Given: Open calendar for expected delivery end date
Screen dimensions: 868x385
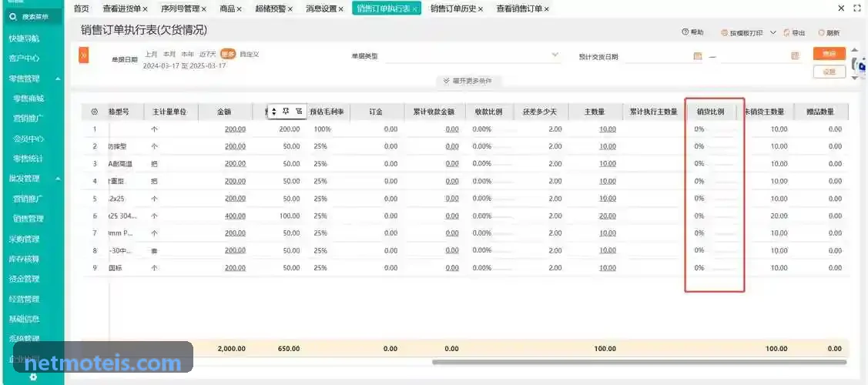Looking at the screenshot, I should [x=795, y=56].
